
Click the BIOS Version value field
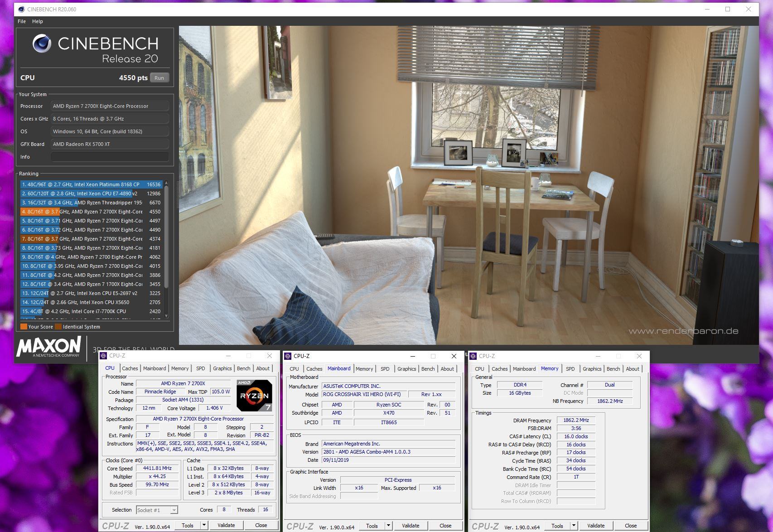388,452
